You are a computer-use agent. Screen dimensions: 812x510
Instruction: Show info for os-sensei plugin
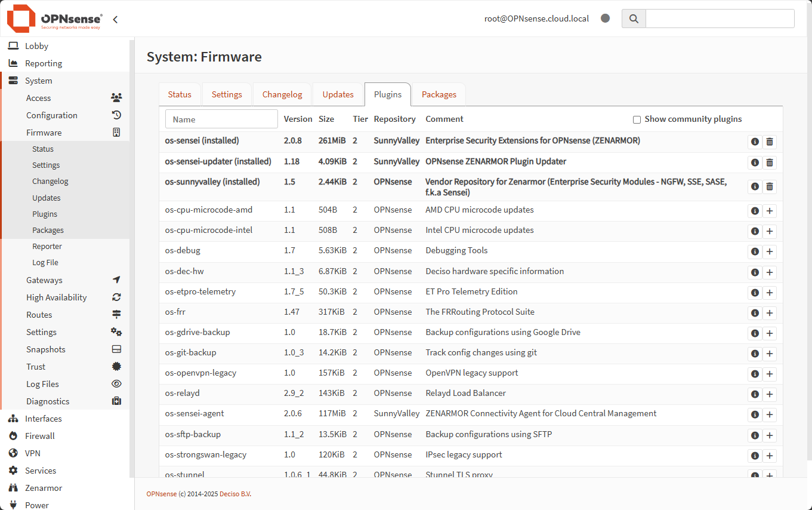tap(755, 142)
